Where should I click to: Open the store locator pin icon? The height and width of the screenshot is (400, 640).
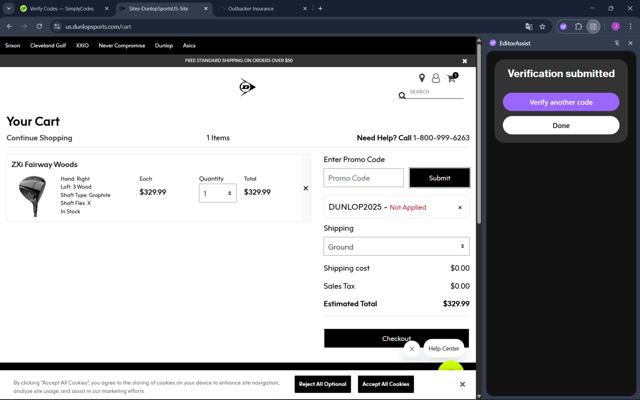pos(422,78)
